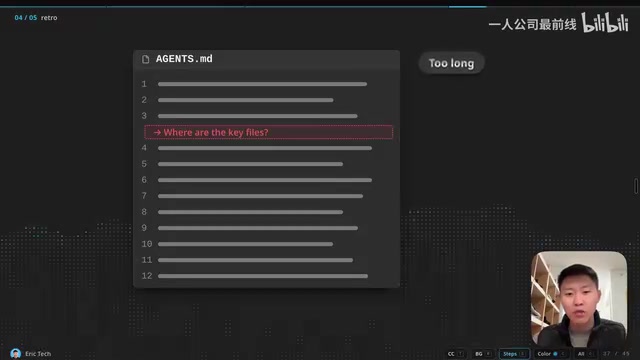Toggle the BG background option
This screenshot has height=360, width=640.
pyautogui.click(x=482, y=354)
